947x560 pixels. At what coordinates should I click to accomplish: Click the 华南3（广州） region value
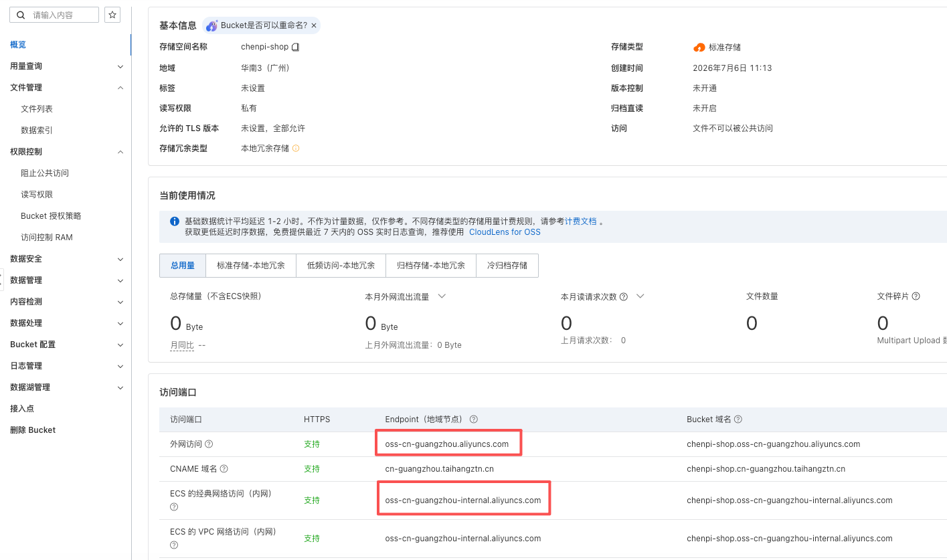coord(267,68)
